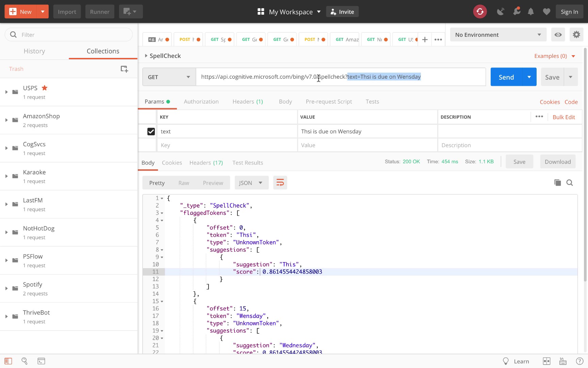
Task: Expand the AmazonShop collection
Action: click(6, 120)
